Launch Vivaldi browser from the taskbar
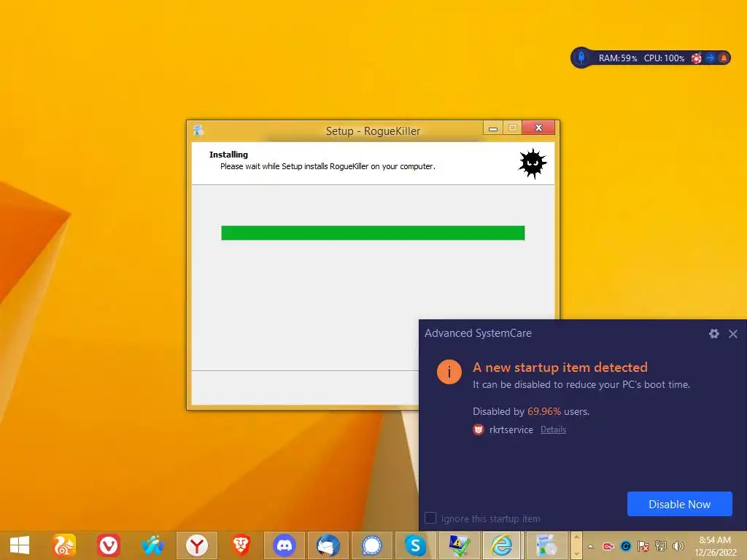The width and height of the screenshot is (747, 560). point(109,545)
